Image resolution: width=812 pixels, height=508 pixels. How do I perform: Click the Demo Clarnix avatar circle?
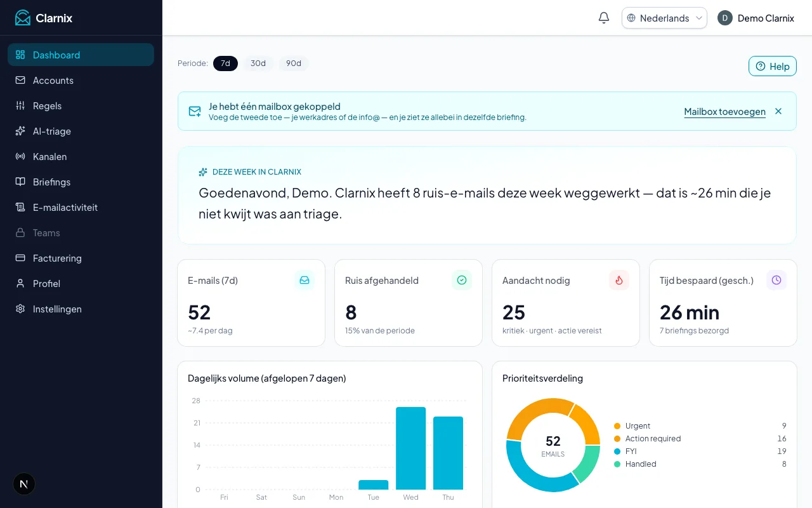click(725, 18)
